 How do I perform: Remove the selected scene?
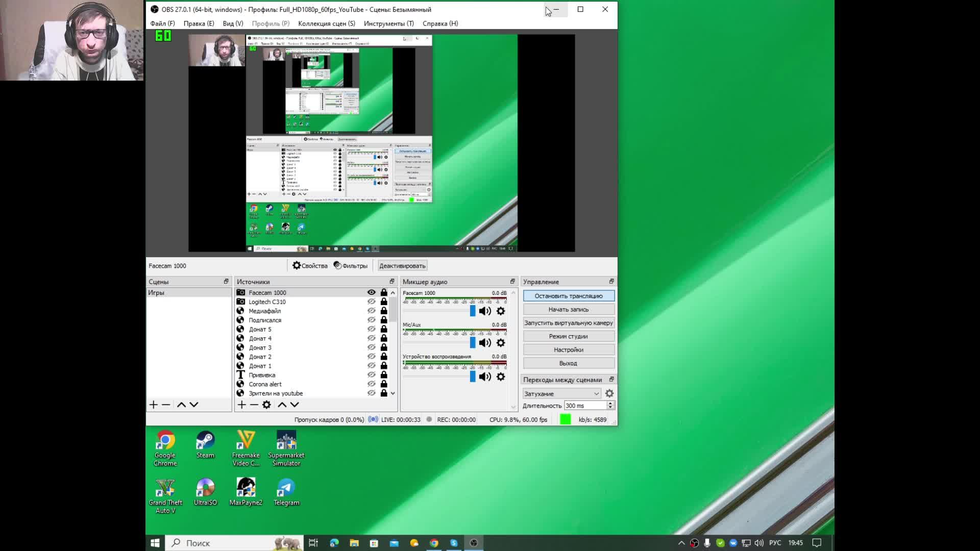[166, 405]
